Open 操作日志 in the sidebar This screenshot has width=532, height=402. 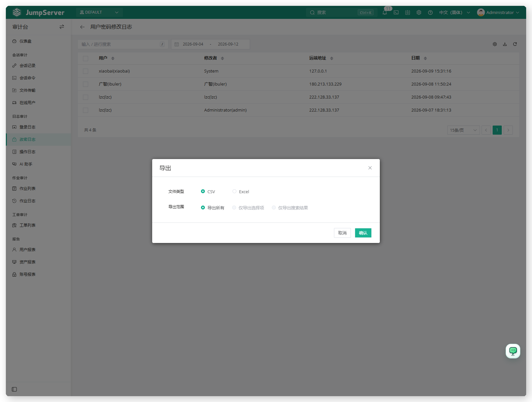coord(38,152)
